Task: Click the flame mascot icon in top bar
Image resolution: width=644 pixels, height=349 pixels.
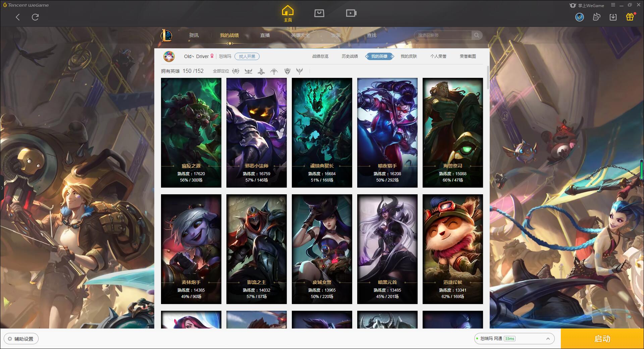Action: click(x=596, y=17)
